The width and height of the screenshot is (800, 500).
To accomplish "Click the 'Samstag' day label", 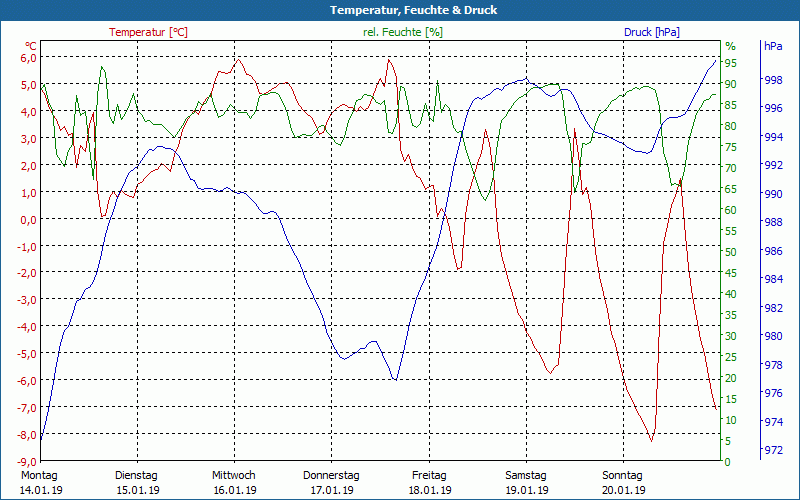I will (x=526, y=475).
